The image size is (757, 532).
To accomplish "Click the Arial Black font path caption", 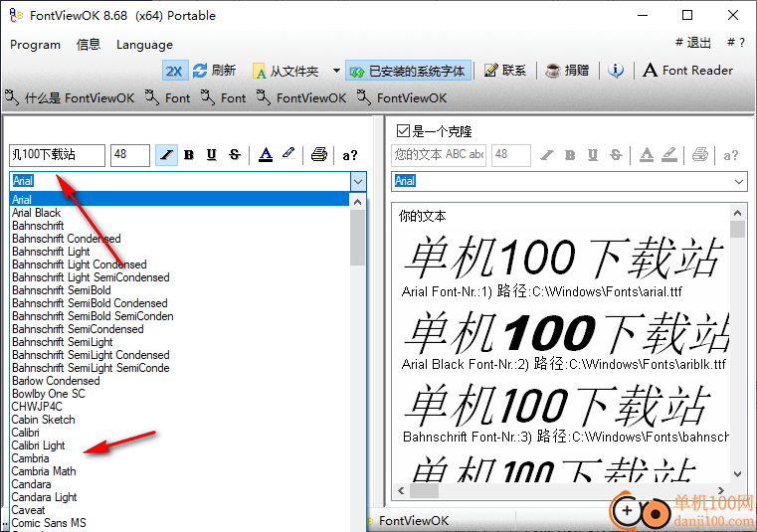I will pyautogui.click(x=563, y=364).
